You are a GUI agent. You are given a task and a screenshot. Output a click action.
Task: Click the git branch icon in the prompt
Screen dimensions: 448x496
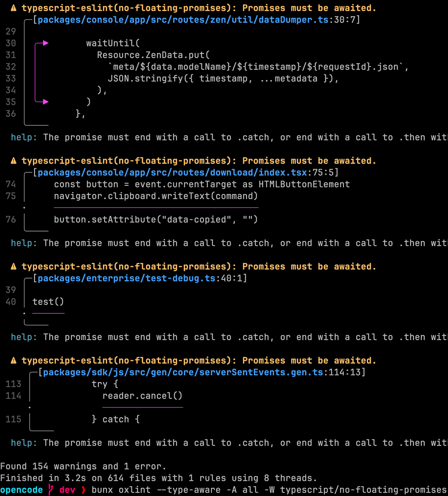point(51,490)
